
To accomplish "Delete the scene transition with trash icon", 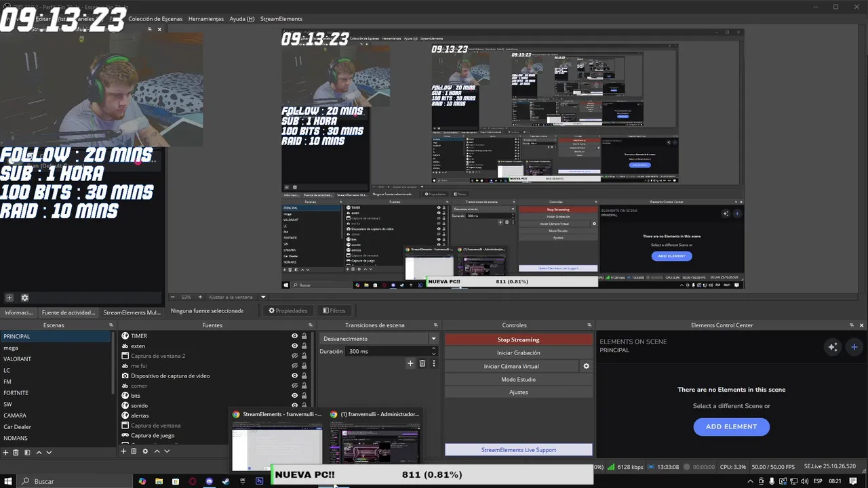I will point(422,363).
